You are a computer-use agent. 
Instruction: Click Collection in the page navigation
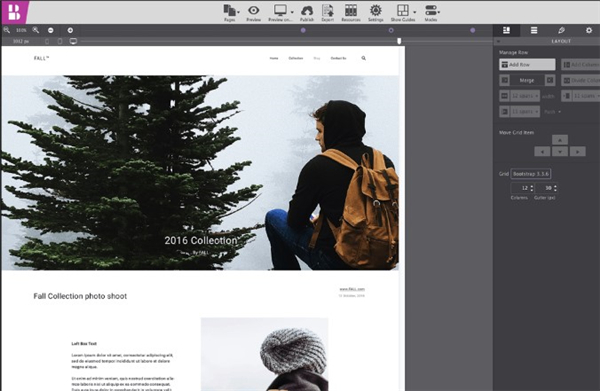(x=296, y=58)
